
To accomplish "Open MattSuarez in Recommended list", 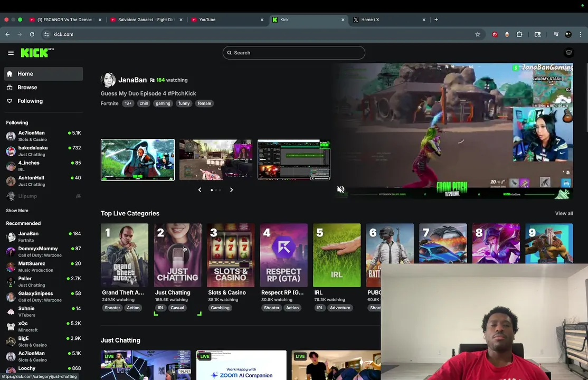I will coord(43,267).
